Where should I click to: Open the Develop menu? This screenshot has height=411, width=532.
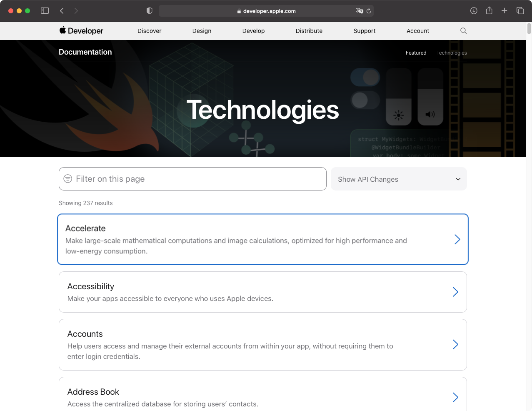pos(254,31)
